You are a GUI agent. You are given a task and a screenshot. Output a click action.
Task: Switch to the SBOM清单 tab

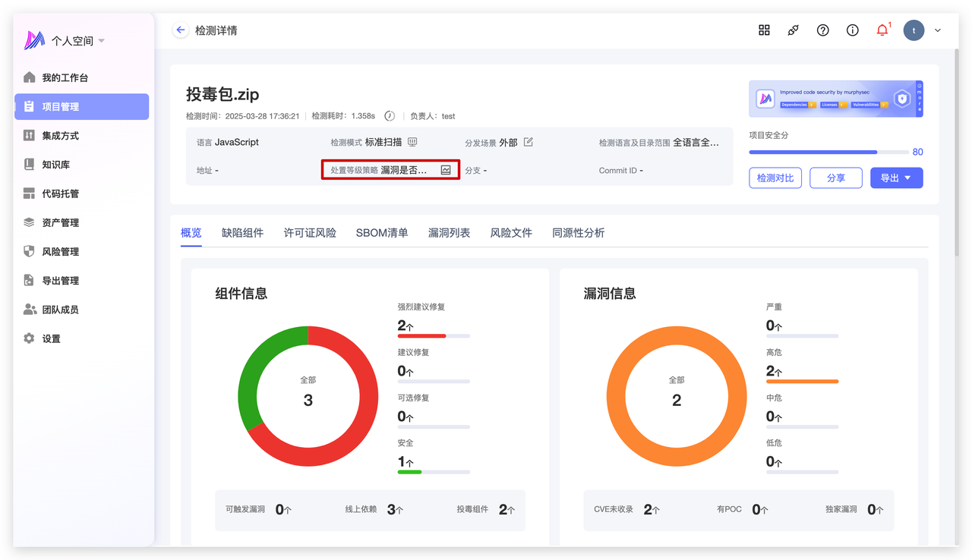tap(381, 233)
